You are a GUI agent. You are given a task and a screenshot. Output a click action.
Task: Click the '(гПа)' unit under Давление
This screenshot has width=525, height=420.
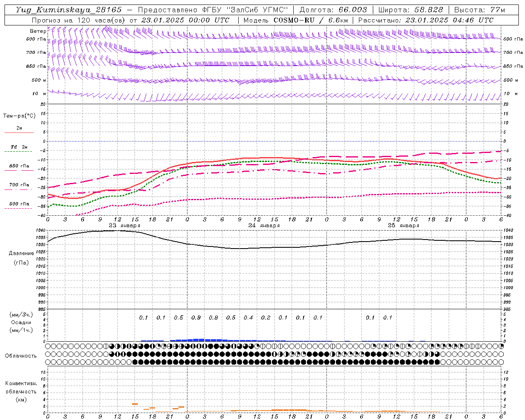point(21,262)
